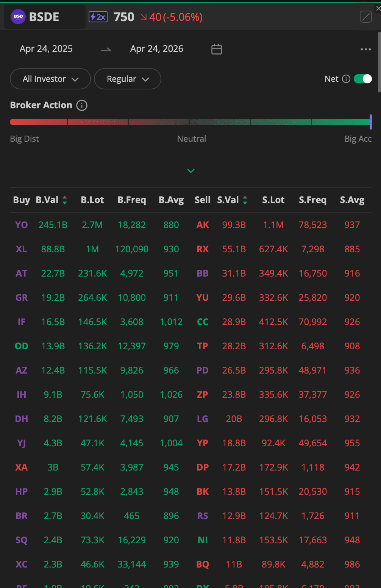Open the Regular transaction type dropdown
This screenshot has width=381, height=588.
127,79
